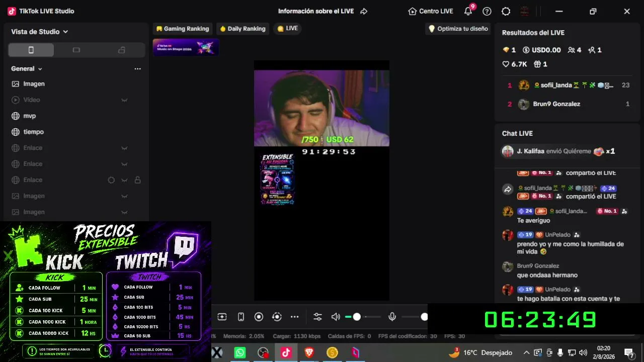Click the TikTok icon in the taskbar
The width and height of the screenshot is (644, 362).
(286, 353)
